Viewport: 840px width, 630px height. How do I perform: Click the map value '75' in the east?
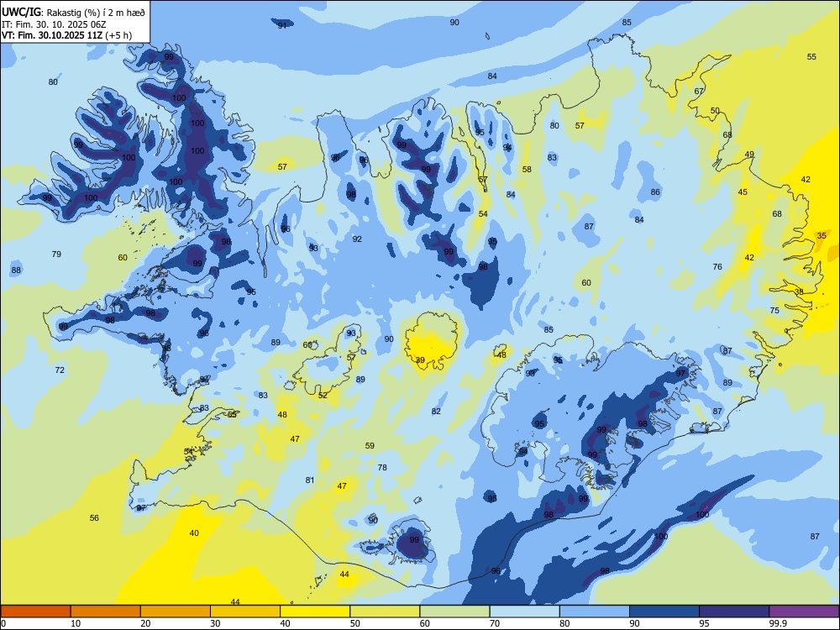click(x=774, y=311)
